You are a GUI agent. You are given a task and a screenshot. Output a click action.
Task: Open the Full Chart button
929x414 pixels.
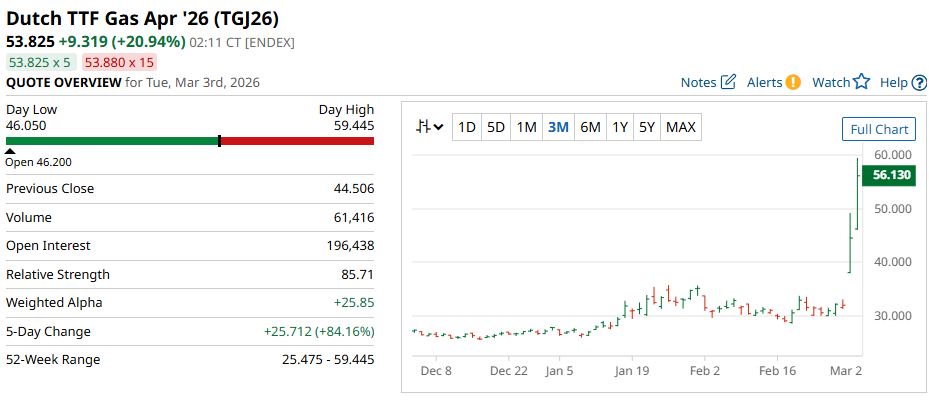pos(878,129)
